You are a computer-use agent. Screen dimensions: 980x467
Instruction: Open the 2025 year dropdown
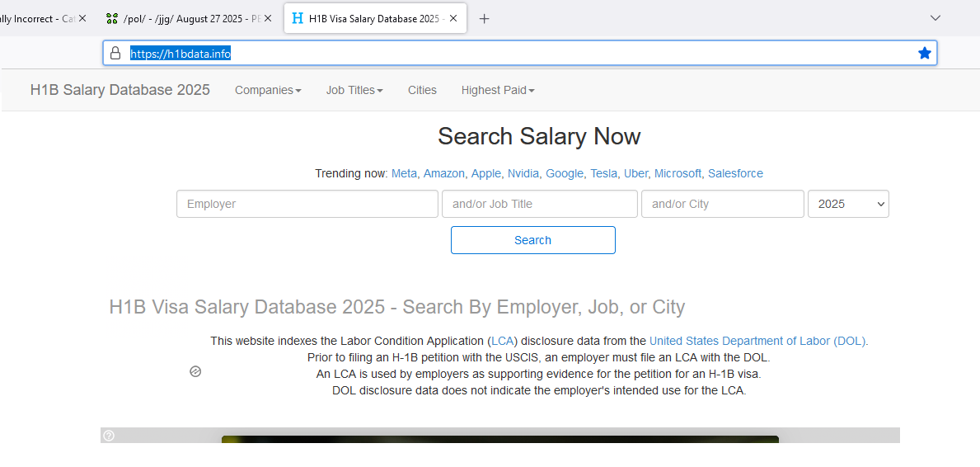[x=848, y=204]
